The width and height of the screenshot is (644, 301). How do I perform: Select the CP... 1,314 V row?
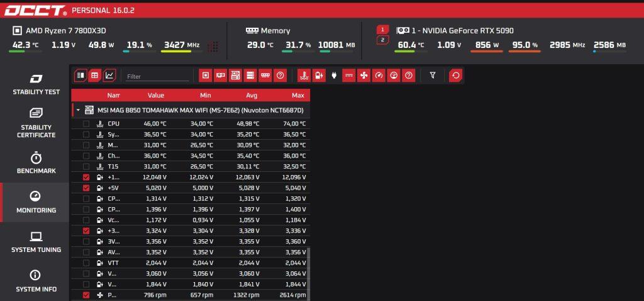tap(191, 198)
